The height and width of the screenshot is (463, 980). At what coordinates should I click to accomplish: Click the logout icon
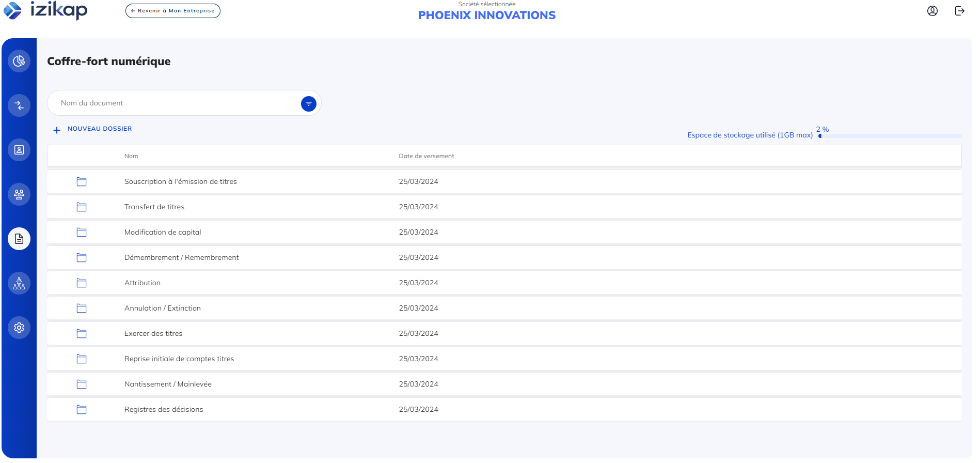[x=960, y=11]
